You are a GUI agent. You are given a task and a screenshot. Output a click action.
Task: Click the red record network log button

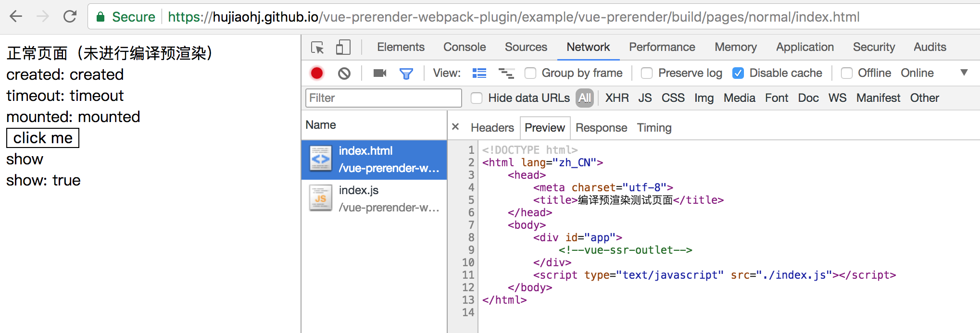tap(317, 73)
